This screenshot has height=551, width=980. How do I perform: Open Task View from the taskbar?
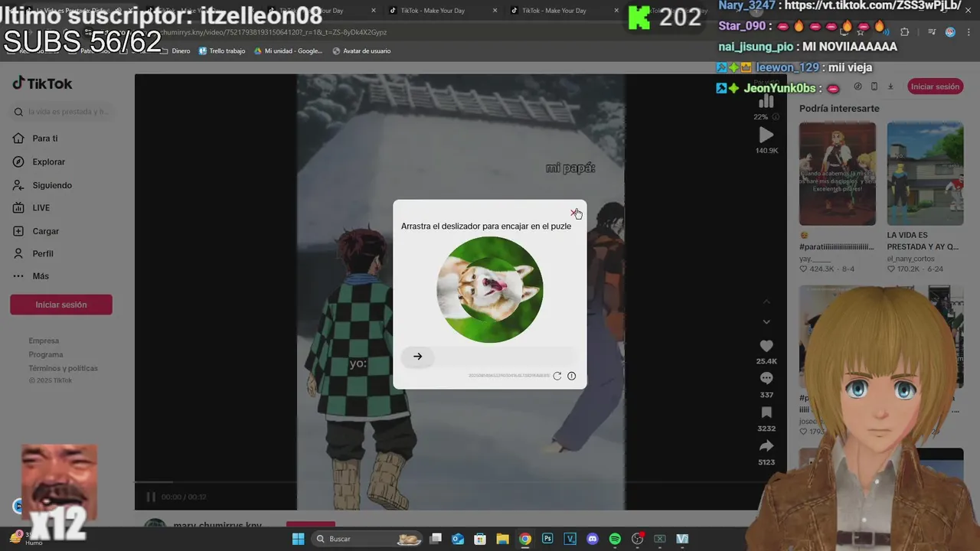click(436, 539)
